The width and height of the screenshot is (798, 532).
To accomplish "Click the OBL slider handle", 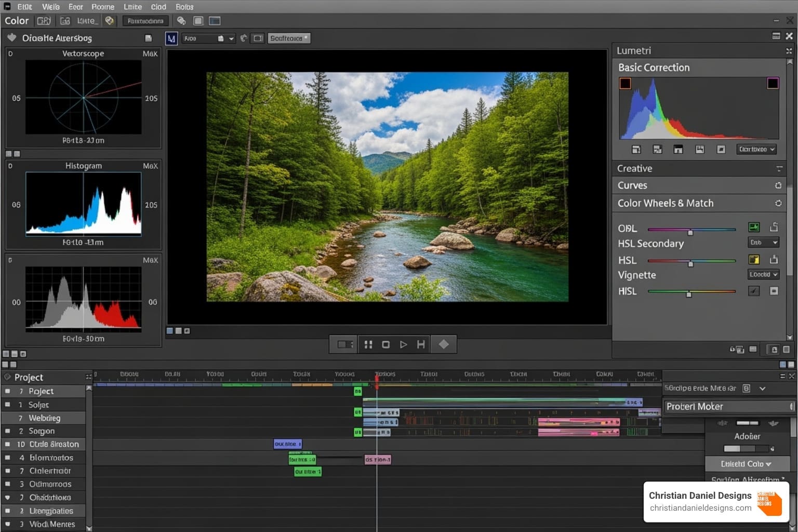I will coord(690,232).
